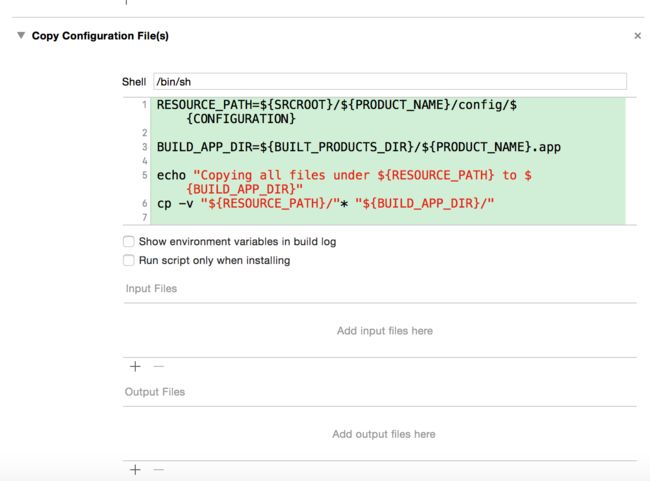Click the Add output files here placeholder
650x481 pixels.
click(x=384, y=434)
